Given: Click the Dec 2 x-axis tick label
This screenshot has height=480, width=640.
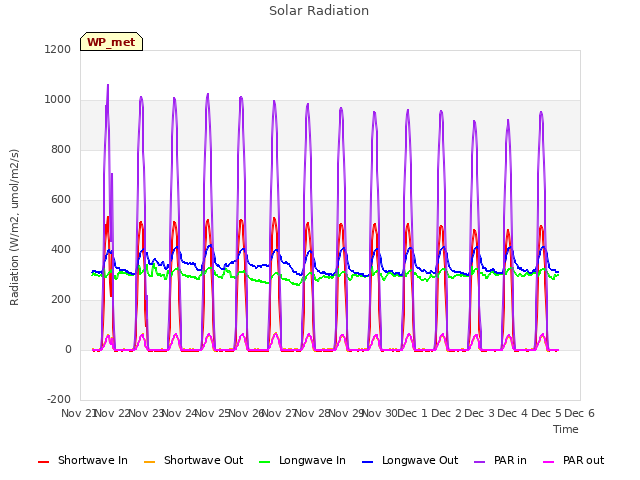Looking at the screenshot, I should coord(446,413).
